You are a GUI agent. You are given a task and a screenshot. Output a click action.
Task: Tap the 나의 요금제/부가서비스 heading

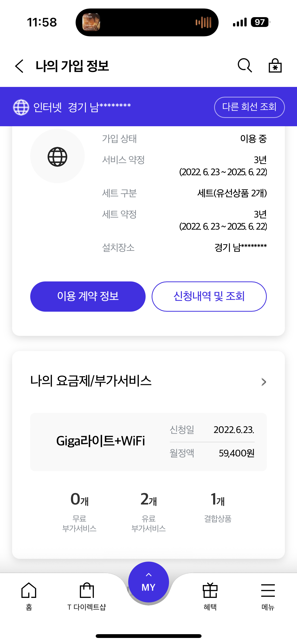click(x=91, y=381)
